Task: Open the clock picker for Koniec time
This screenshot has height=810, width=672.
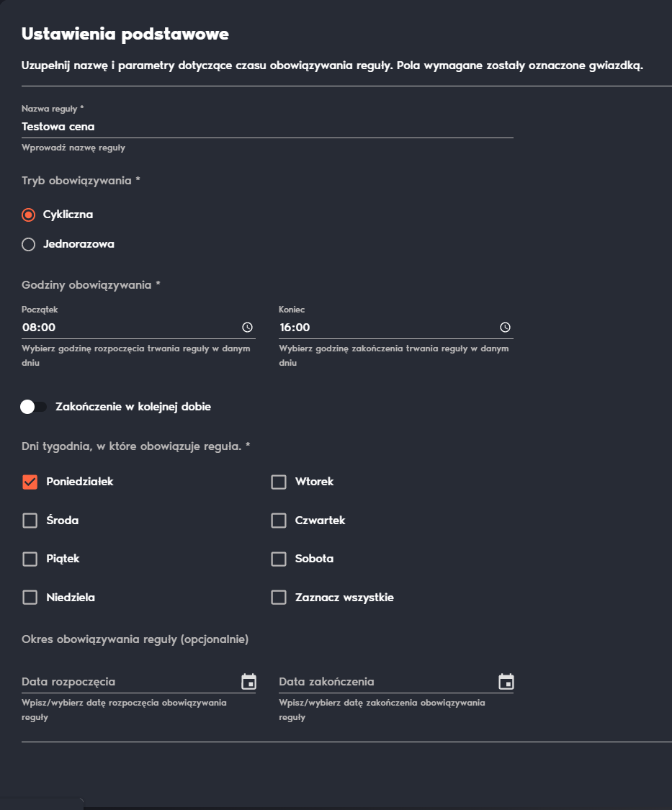Action: point(505,328)
